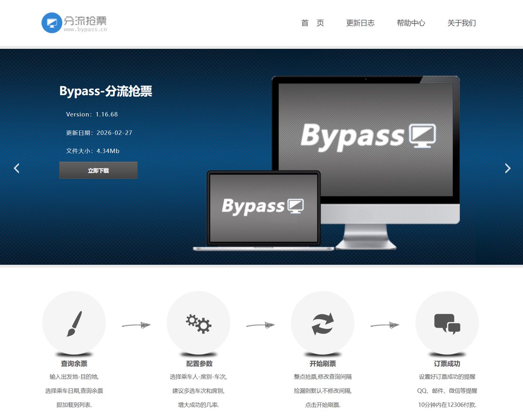Click the text 捡漏则默认不修改间隔,
This screenshot has height=420, width=523.
[323, 391]
